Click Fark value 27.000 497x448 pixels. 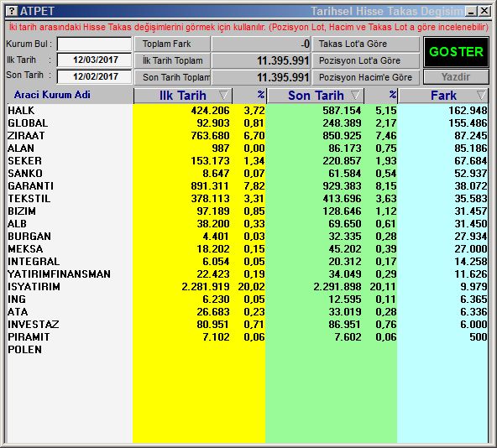[471, 249]
